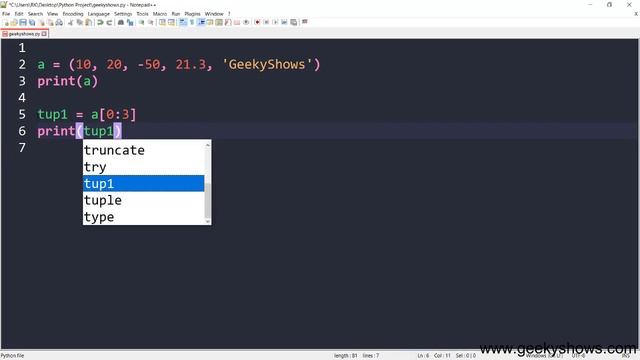Click the autocomplete list scrollbar thumb

208,201
